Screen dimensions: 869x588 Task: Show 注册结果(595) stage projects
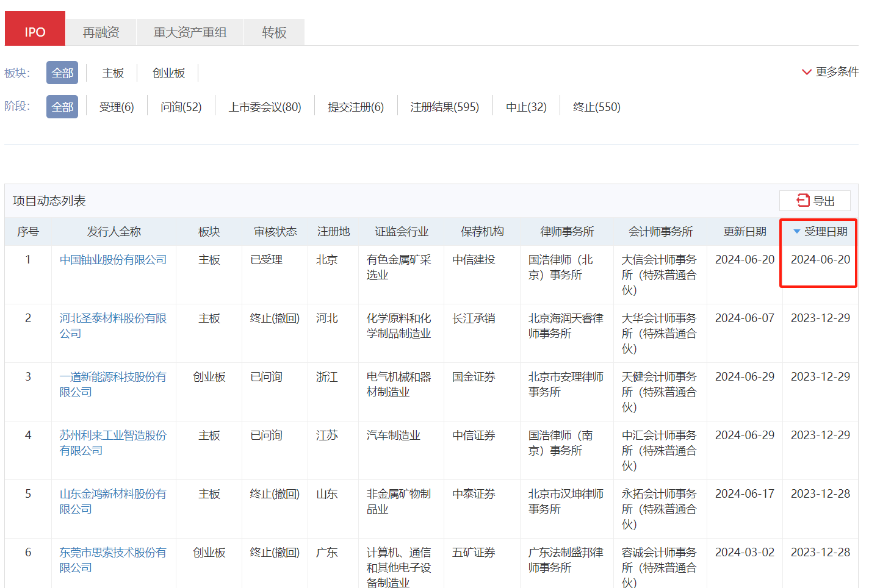click(444, 107)
